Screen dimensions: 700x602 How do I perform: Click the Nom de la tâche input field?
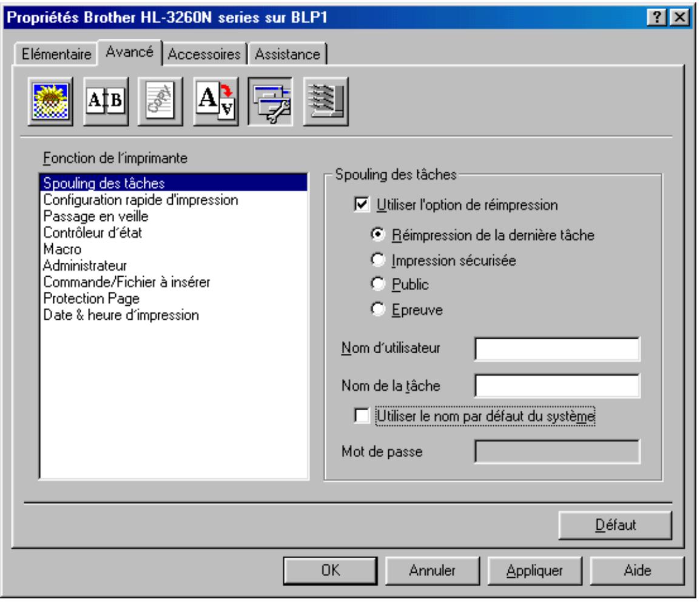point(557,386)
